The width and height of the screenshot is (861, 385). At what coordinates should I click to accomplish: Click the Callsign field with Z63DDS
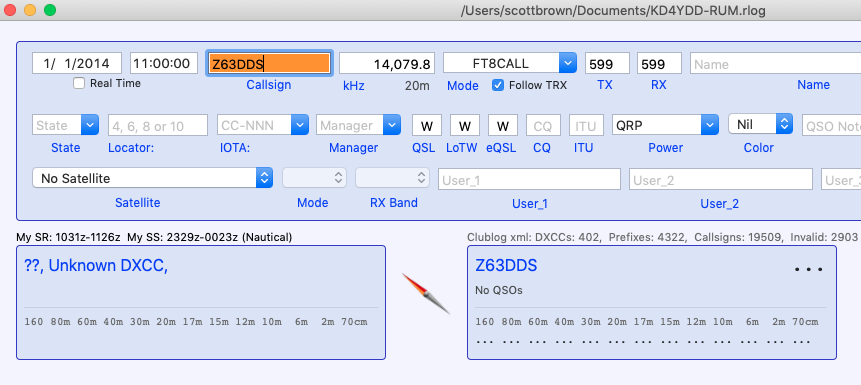click(x=269, y=63)
